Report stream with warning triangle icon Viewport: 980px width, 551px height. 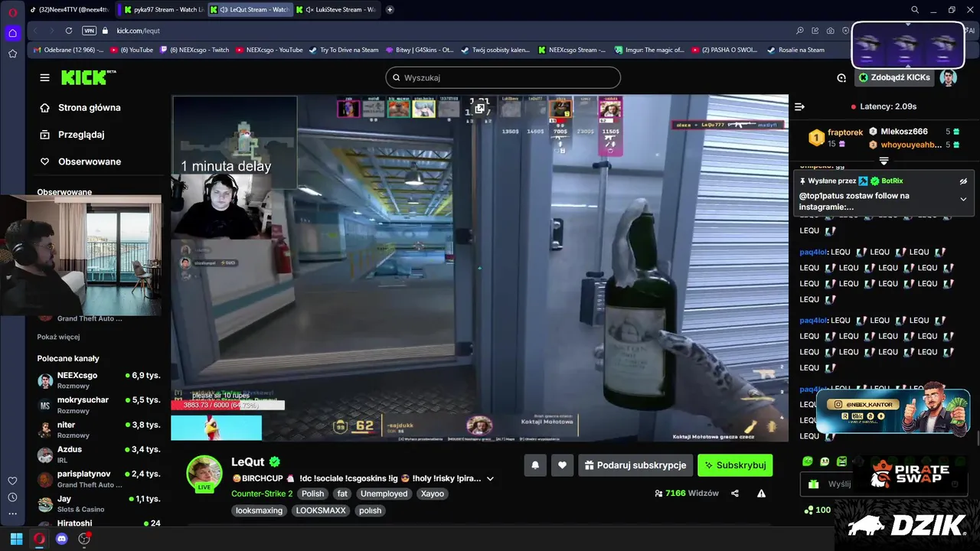click(x=761, y=494)
